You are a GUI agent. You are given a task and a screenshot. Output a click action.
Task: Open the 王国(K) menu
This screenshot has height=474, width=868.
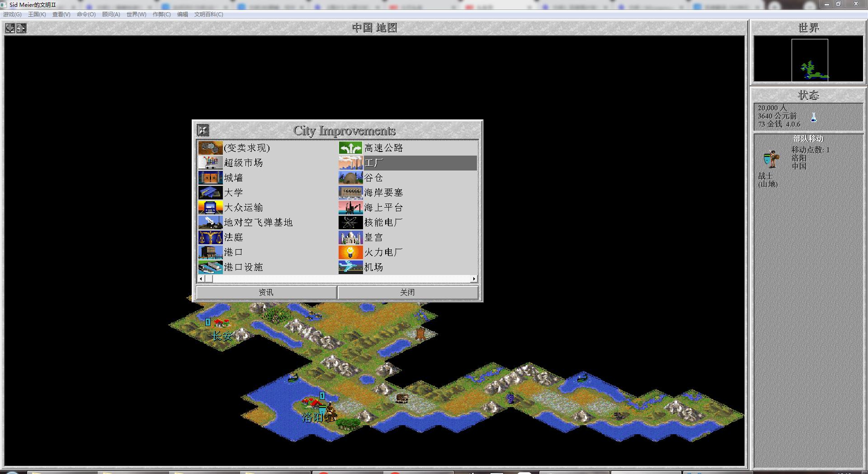[x=37, y=14]
